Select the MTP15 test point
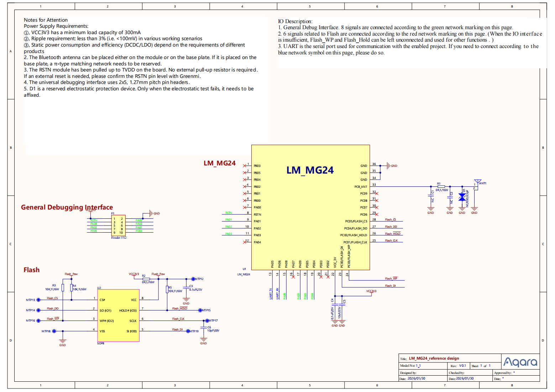This screenshot has height=392, width=555. click(200, 310)
